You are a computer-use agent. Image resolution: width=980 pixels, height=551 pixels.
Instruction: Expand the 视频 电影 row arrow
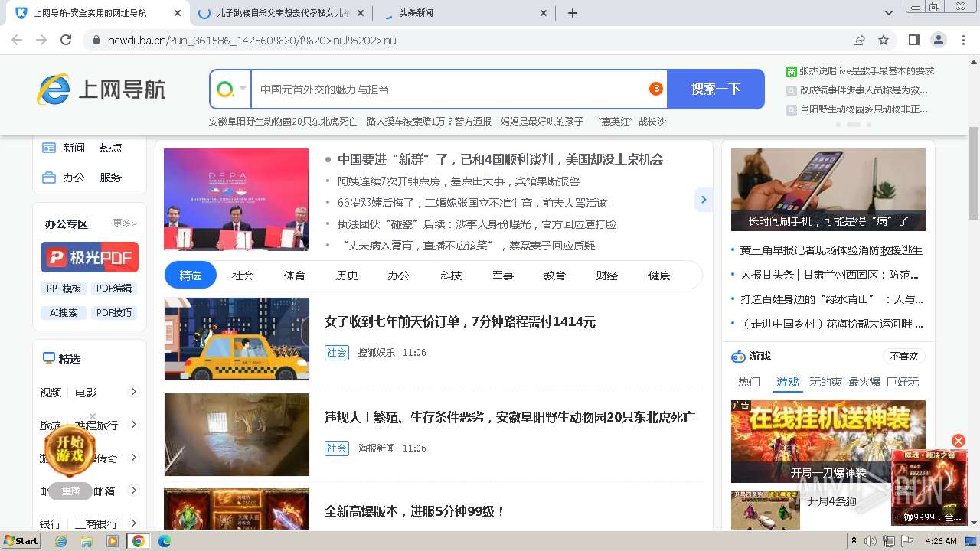click(134, 392)
